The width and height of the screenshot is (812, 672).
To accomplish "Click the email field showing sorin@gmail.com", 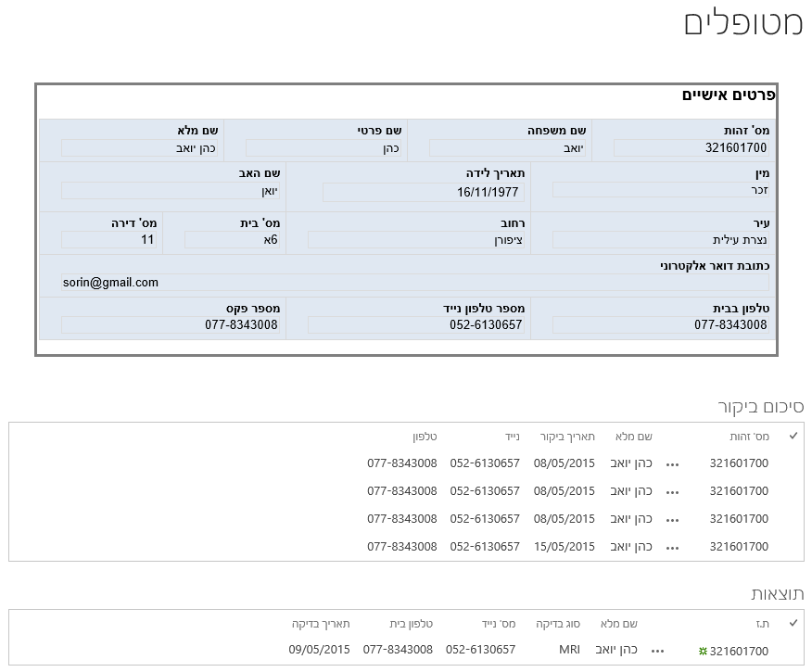I will coord(414,283).
